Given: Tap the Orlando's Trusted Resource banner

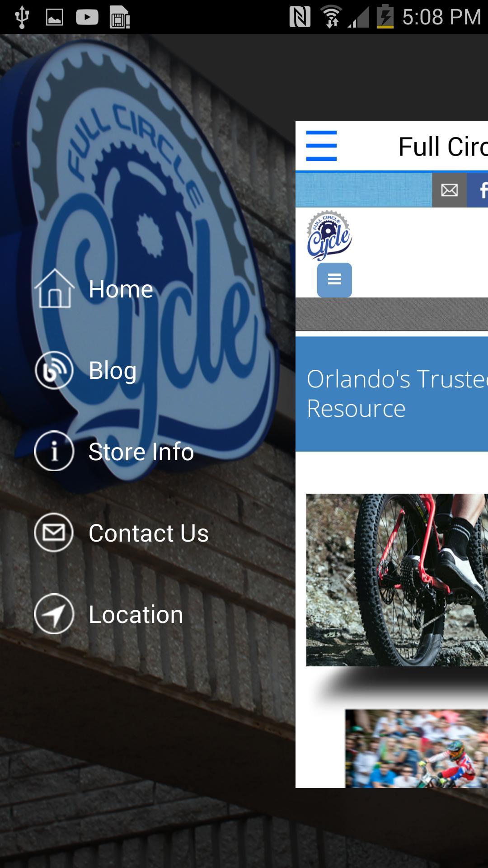Looking at the screenshot, I should (x=392, y=394).
